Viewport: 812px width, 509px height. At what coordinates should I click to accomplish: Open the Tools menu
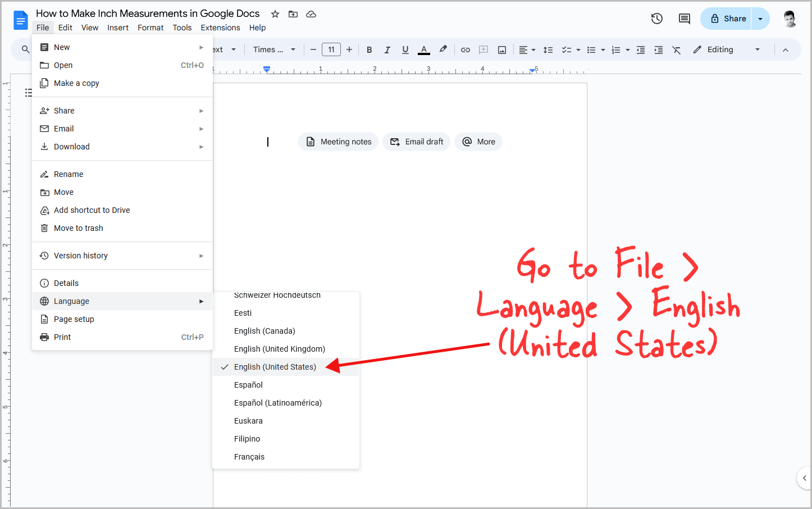[x=182, y=28]
